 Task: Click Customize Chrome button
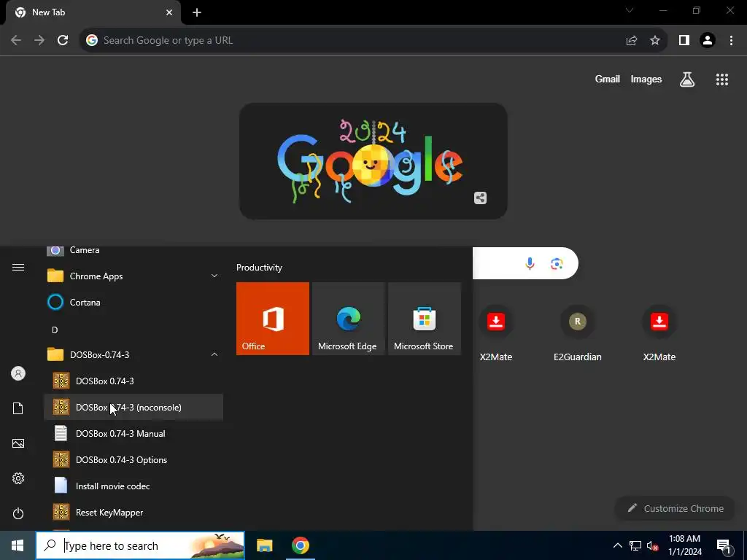point(676,508)
